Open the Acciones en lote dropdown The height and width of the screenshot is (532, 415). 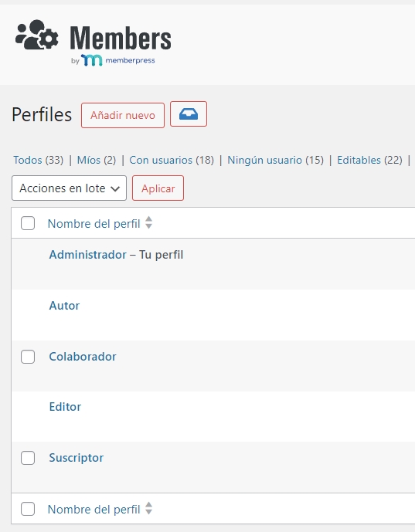(69, 188)
